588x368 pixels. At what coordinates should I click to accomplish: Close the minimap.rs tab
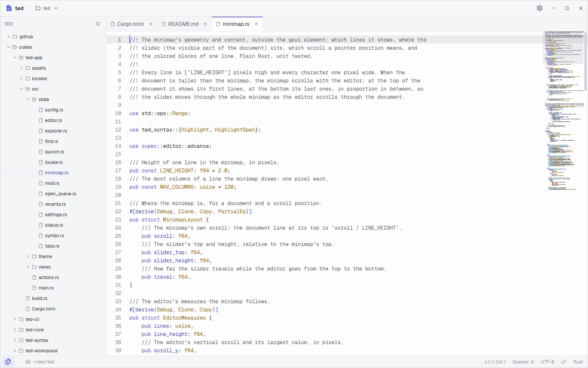pos(256,24)
